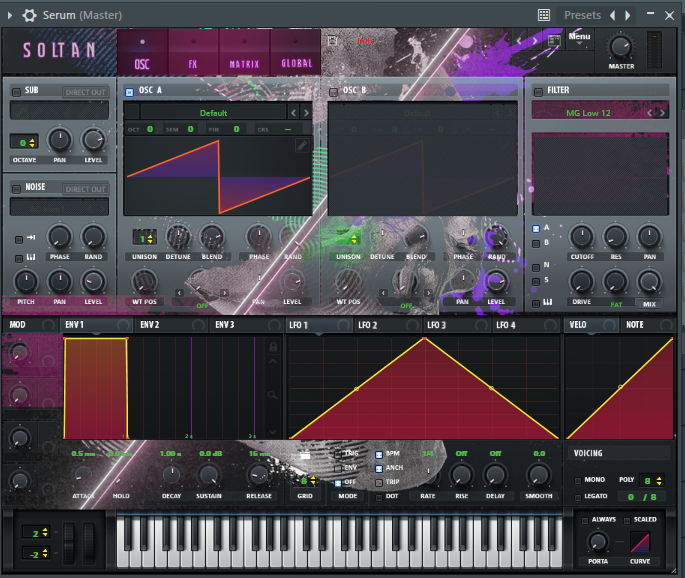Select next Serum preset arrow near Menu
The width and height of the screenshot is (685, 578).
coord(535,41)
